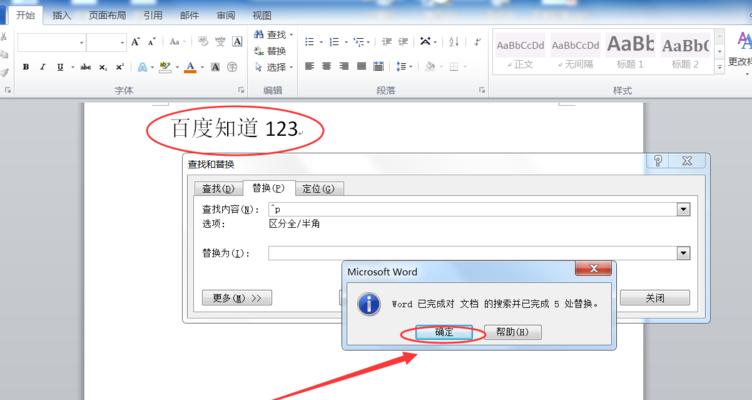The width and height of the screenshot is (752, 400).
Task: Toggle Align Left
Action: coord(310,66)
